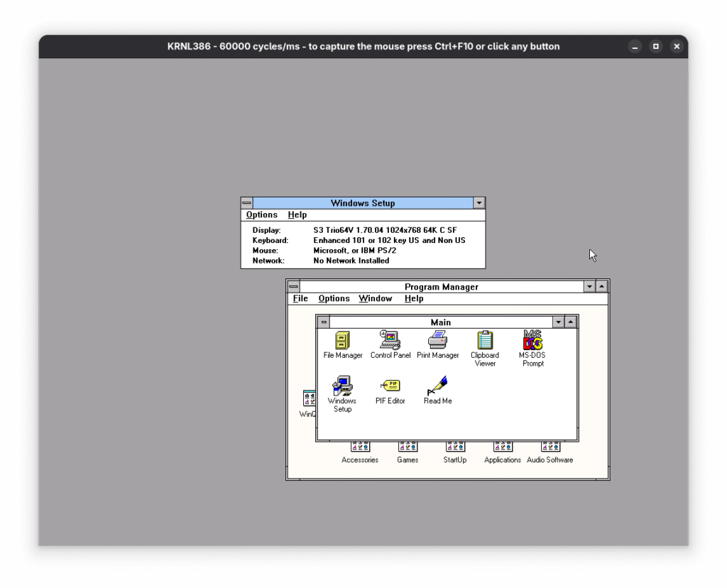Open Window menu in Program Manager
727x588 pixels.
click(x=376, y=299)
